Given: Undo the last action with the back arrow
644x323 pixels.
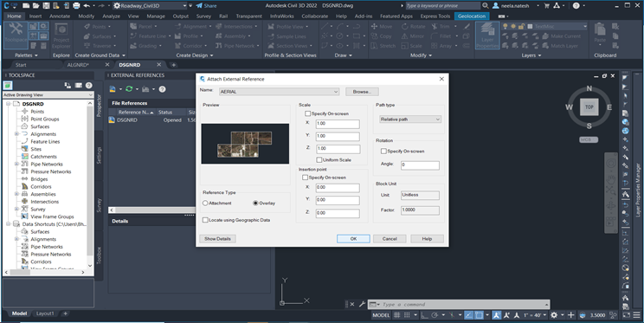Looking at the screenshot, I should (87, 6).
